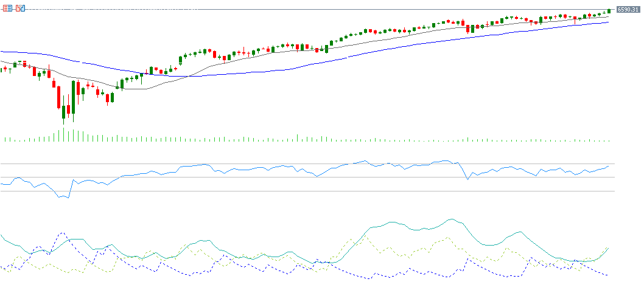Image resolution: width=644 pixels, height=293 pixels.
Task: Click the tall green candle after the low
Action: click(73, 97)
